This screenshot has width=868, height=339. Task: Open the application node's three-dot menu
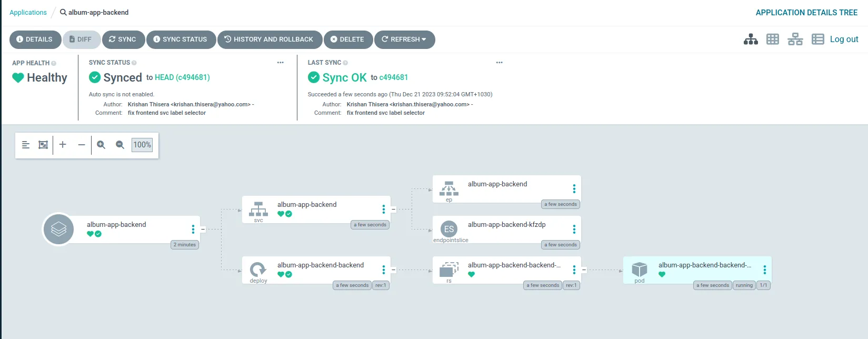tap(193, 229)
